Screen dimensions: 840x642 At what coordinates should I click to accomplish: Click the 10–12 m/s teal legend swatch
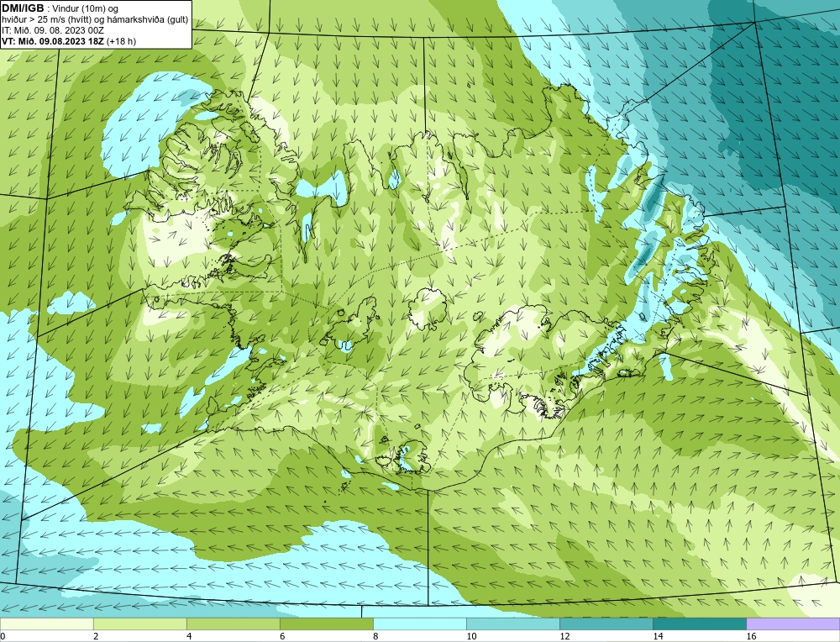pyautogui.click(x=512, y=624)
